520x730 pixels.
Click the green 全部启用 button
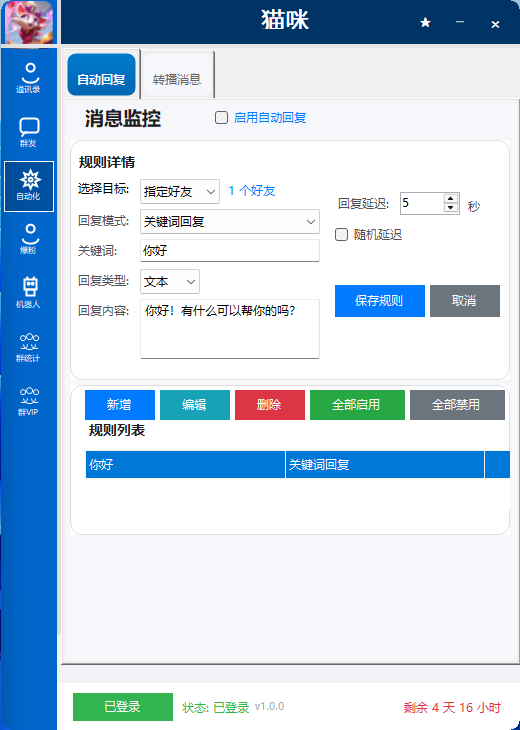point(357,405)
